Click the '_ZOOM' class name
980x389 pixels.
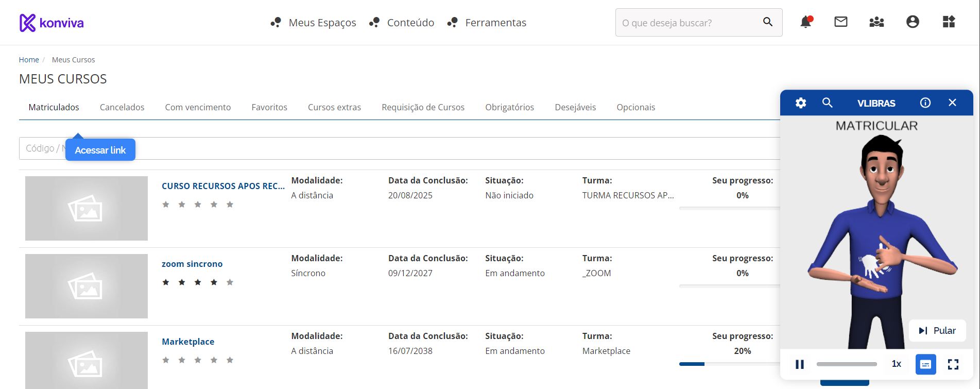click(596, 273)
